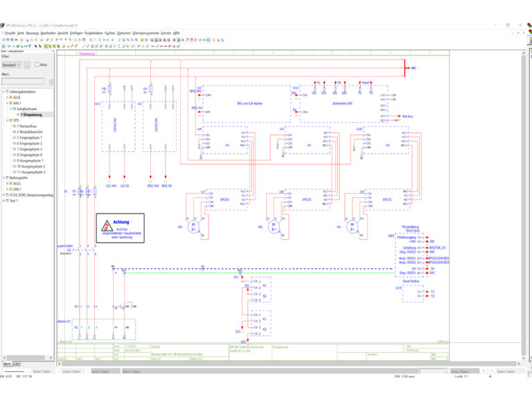This screenshot has height=399, width=532.
Task: Open the Projekt menu
Action: click(x=10, y=33)
